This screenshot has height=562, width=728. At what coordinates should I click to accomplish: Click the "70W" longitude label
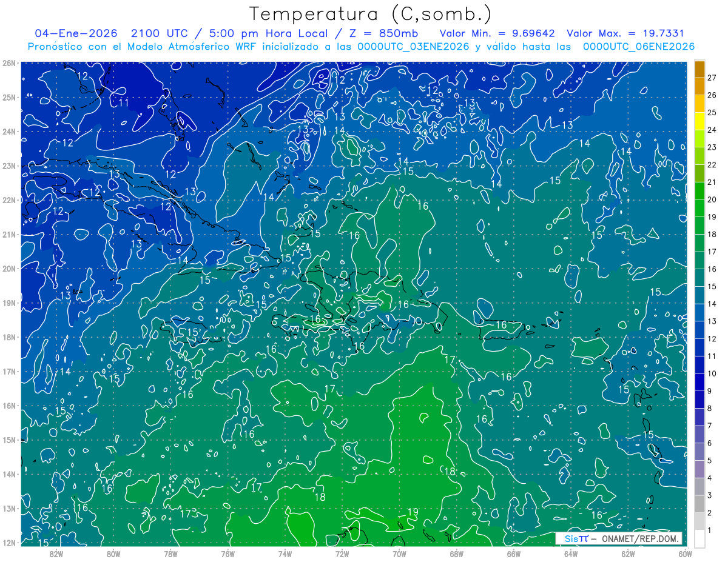coord(399,554)
